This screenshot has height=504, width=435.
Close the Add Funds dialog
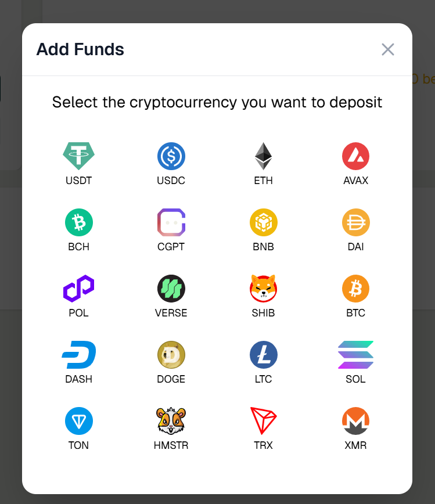click(387, 49)
